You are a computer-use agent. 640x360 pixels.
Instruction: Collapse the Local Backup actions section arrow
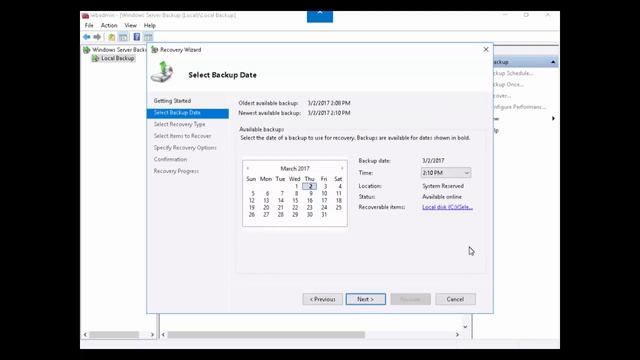click(x=553, y=62)
